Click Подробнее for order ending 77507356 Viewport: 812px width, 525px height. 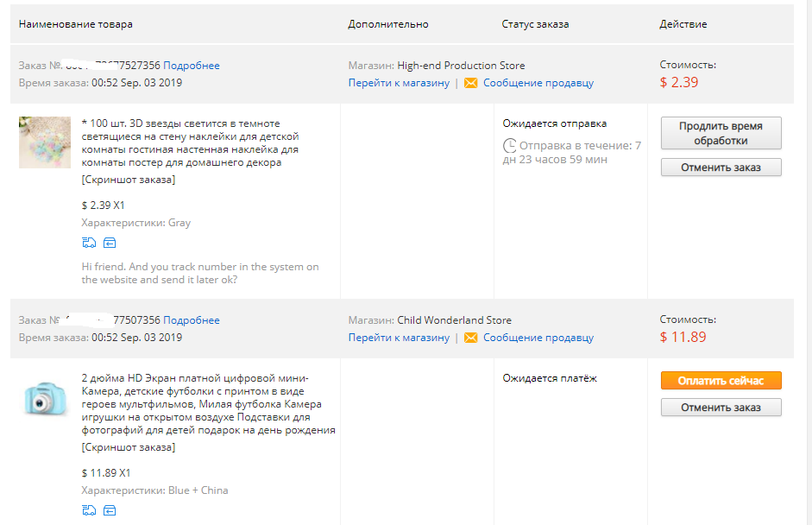point(191,320)
